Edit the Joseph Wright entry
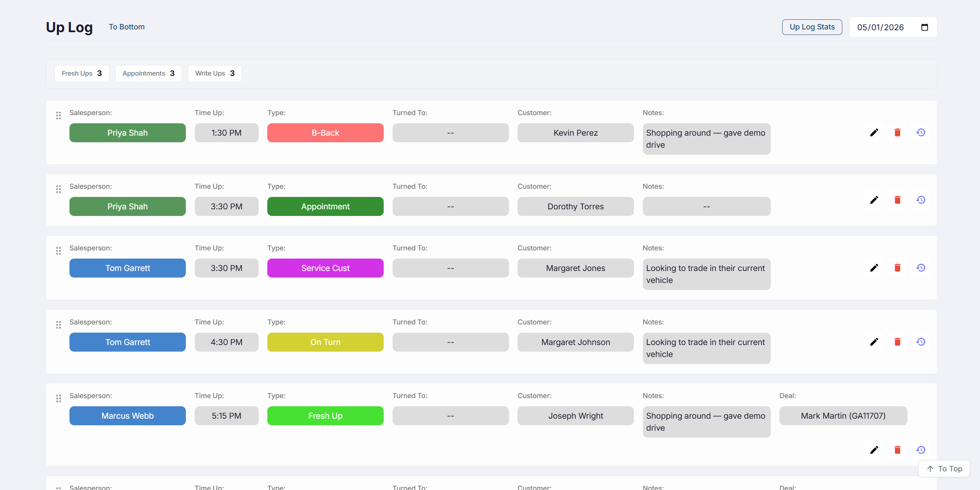The width and height of the screenshot is (980, 490). (x=874, y=450)
